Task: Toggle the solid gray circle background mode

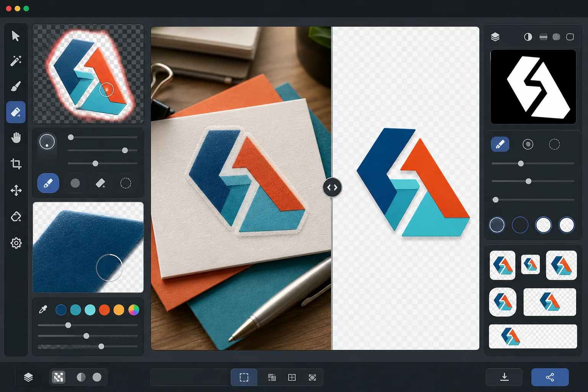Action: point(97,377)
